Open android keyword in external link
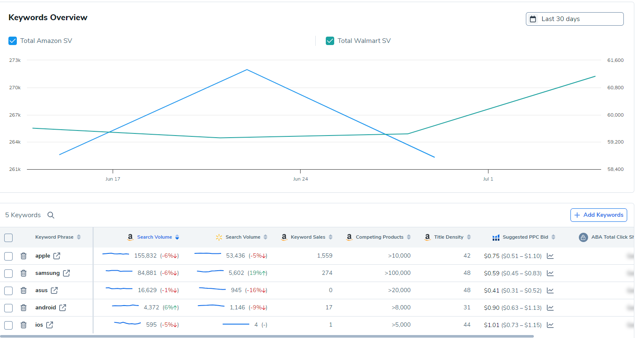Image resolution: width=644 pixels, height=338 pixels. click(63, 308)
